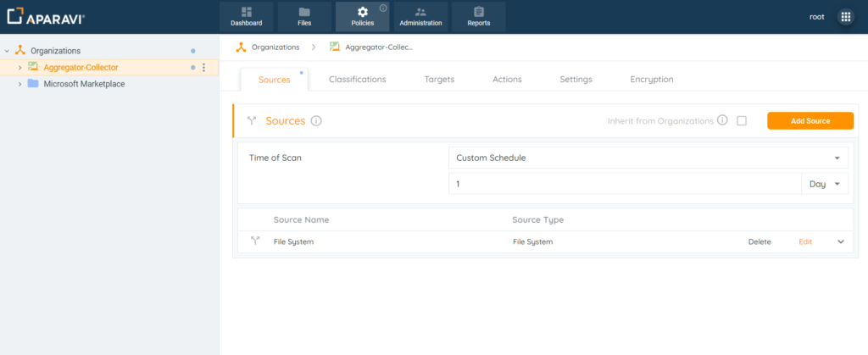The height and width of the screenshot is (355, 868).
Task: Switch to the Classifications tab
Action: 358,79
